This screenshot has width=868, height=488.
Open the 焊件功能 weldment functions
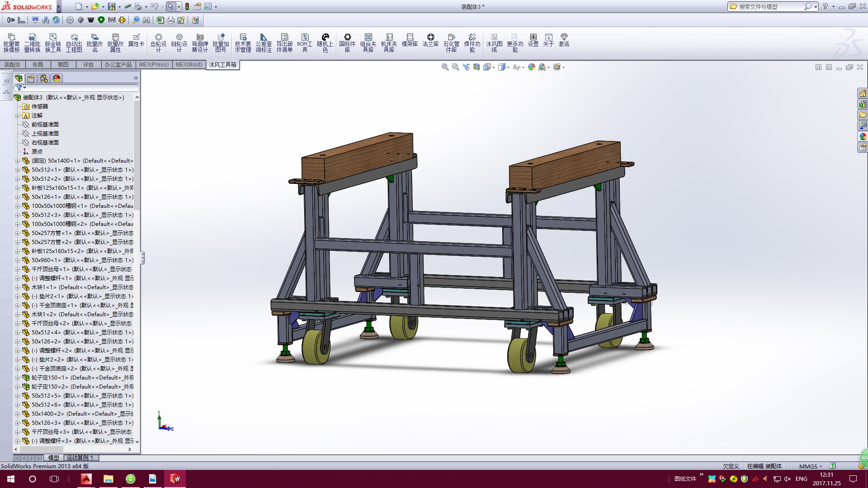pyautogui.click(x=472, y=43)
